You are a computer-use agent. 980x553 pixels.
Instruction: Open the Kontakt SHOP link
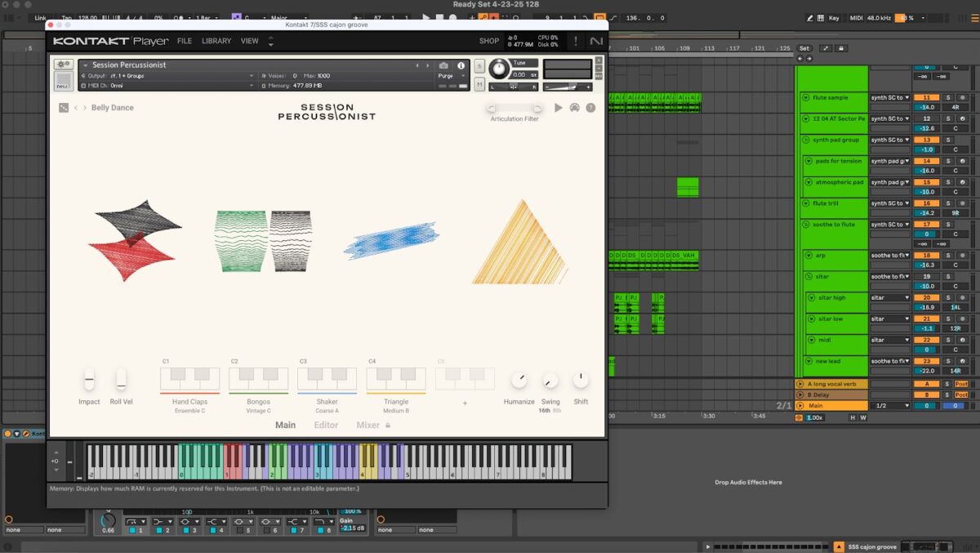(x=489, y=41)
